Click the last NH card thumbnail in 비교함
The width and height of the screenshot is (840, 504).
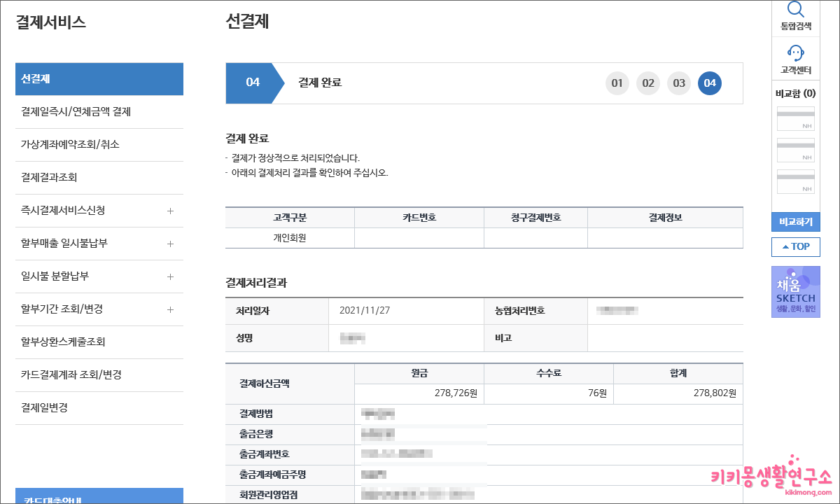coord(795,182)
